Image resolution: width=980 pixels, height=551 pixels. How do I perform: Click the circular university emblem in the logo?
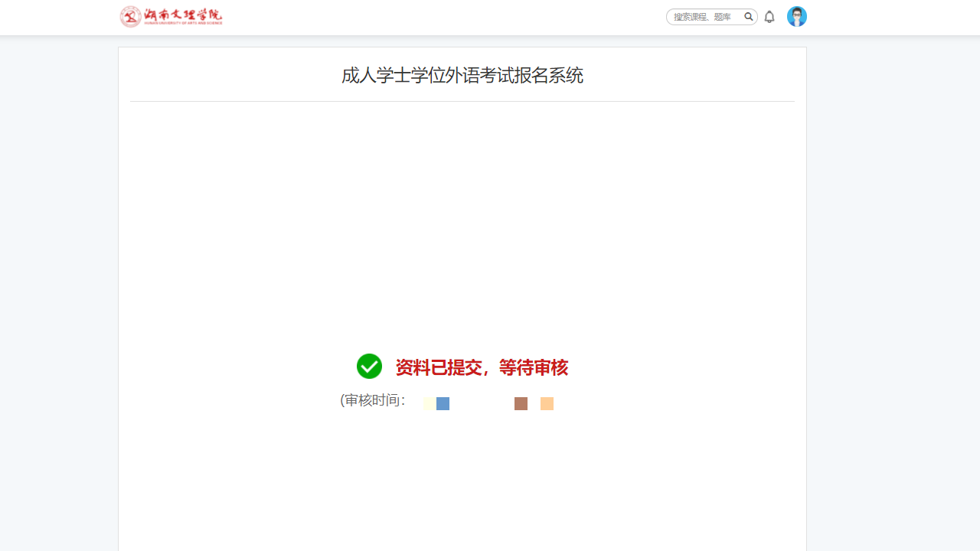coord(131,17)
